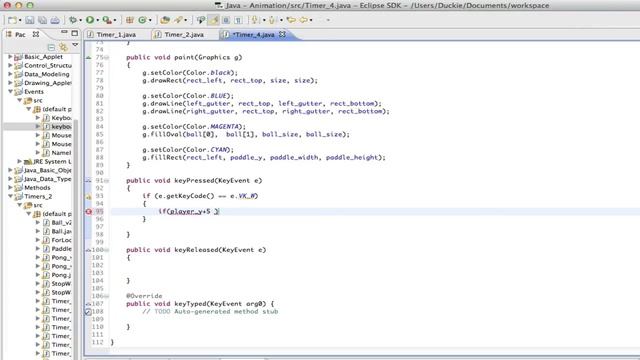
Task: Click the Print toolbar icon
Action: pyautogui.click(x=55, y=20)
